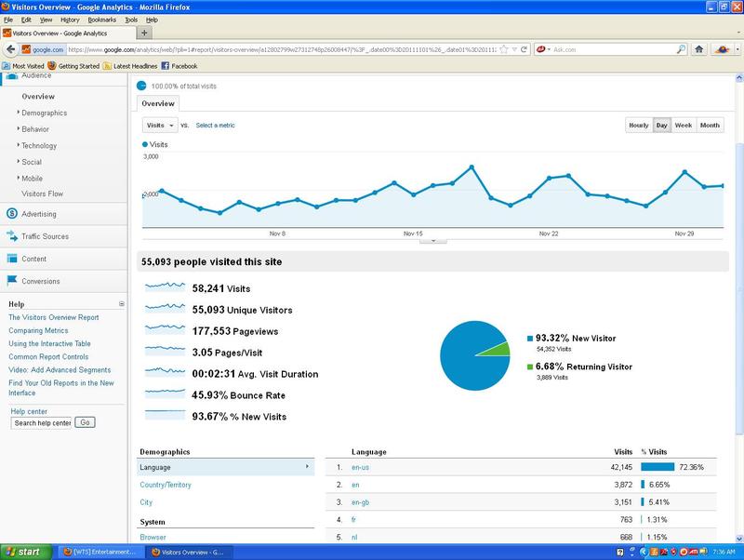Expand the Social sidebar item

[x=31, y=162]
